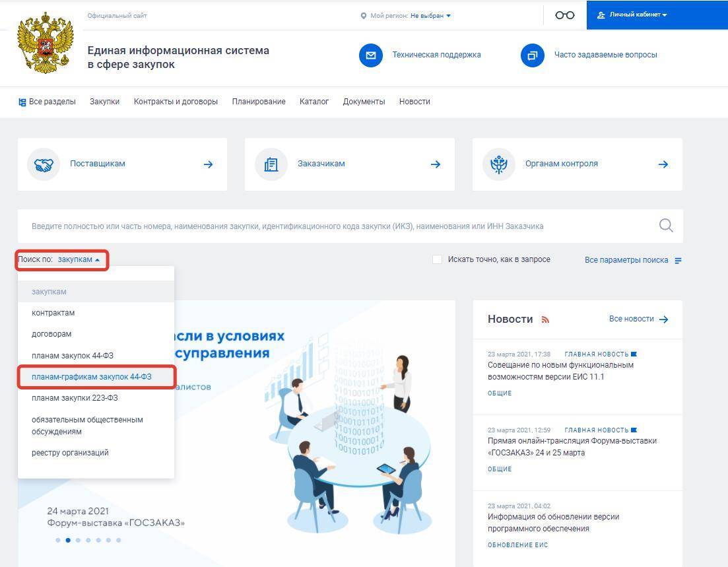Click into the main procurement search field
The image size is (728, 567).
tap(330, 226)
